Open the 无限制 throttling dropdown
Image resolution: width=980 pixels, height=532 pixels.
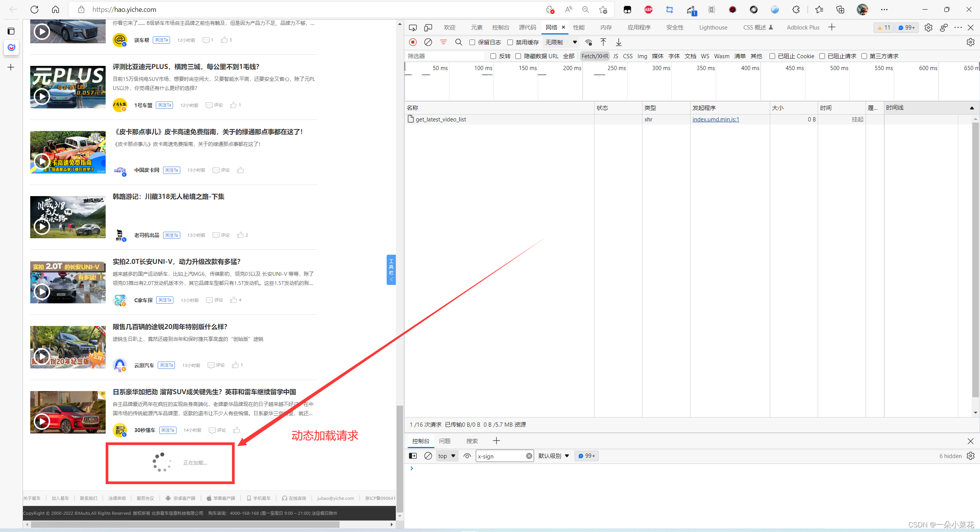[561, 42]
